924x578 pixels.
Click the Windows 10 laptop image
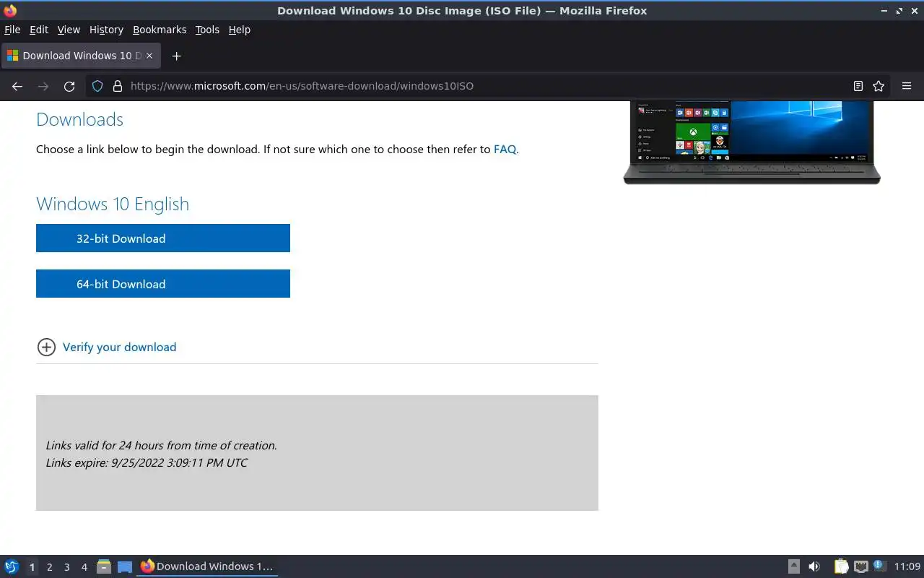[751, 142]
